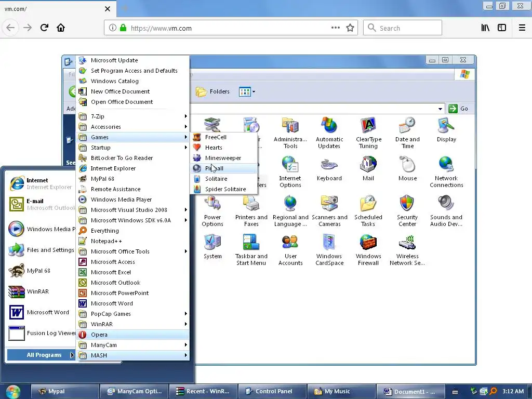Open Regional and Language options icon
The height and width of the screenshot is (399, 532).
(290, 211)
